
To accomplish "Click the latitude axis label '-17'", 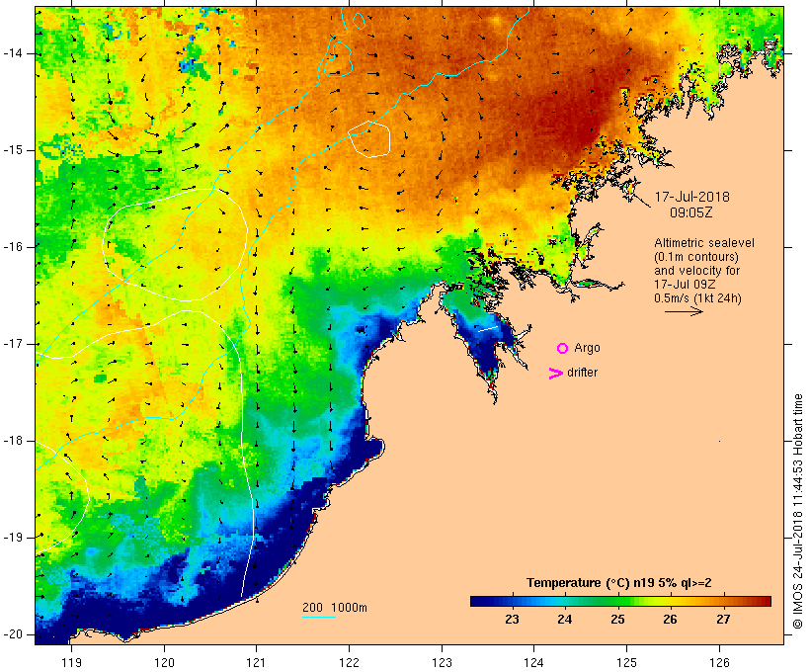I will point(13,344).
